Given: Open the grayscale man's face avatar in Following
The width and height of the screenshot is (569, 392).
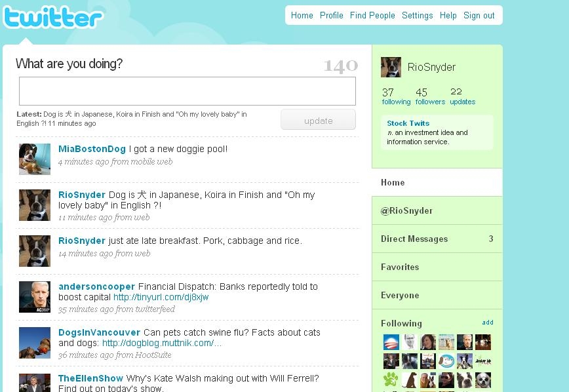Looking at the screenshot, I should pos(410,342).
